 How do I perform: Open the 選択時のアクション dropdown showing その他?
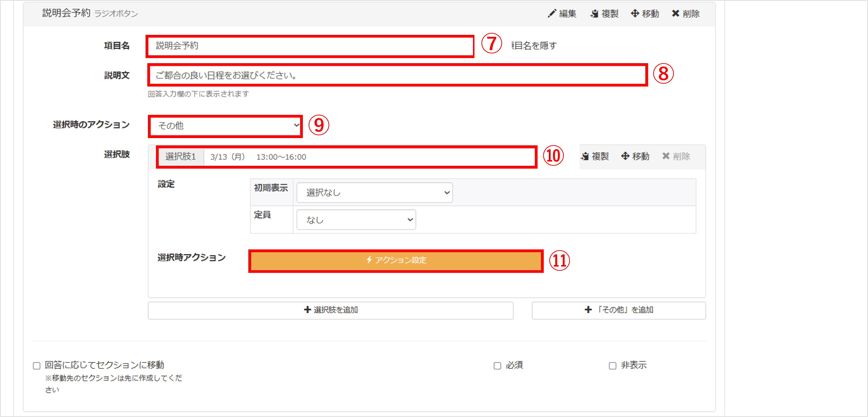coord(225,125)
